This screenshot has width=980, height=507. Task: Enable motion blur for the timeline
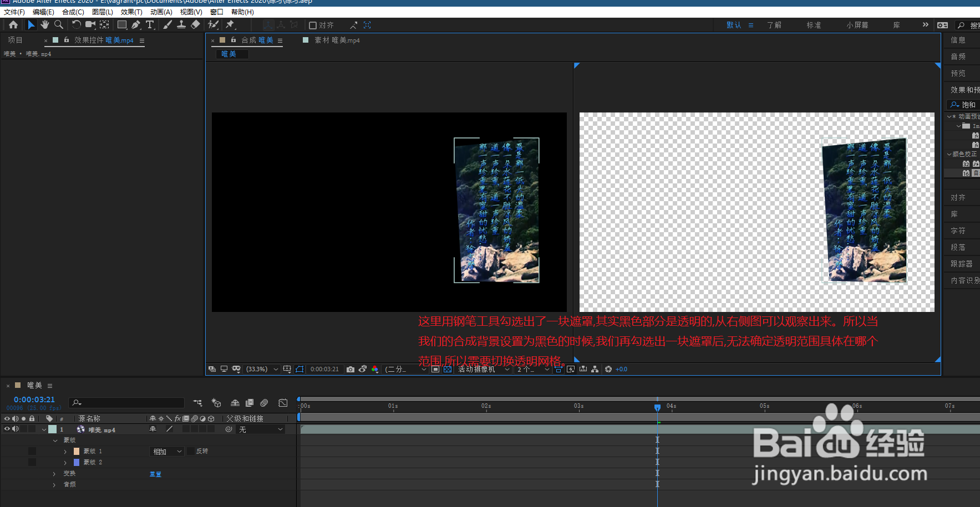[x=264, y=403]
